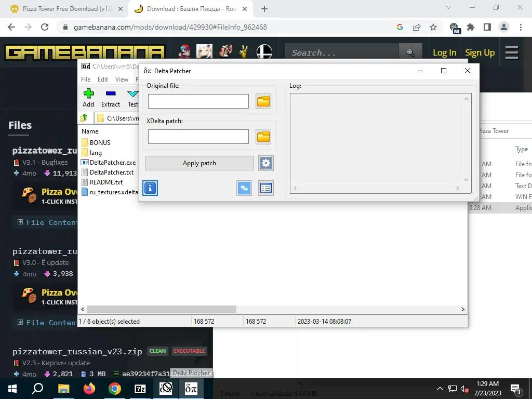This screenshot has width=532, height=399.
Task: Open Chrome extensions puzzle icon
Action: 471,27
